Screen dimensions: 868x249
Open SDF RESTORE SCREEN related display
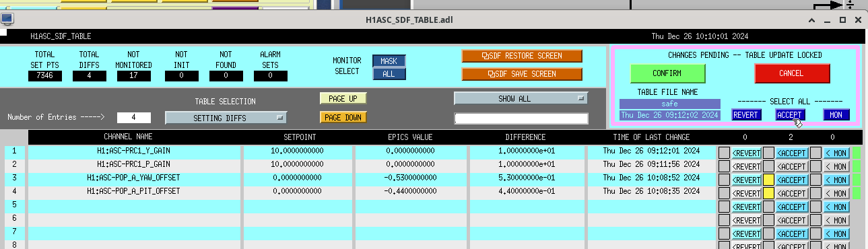[522, 56]
